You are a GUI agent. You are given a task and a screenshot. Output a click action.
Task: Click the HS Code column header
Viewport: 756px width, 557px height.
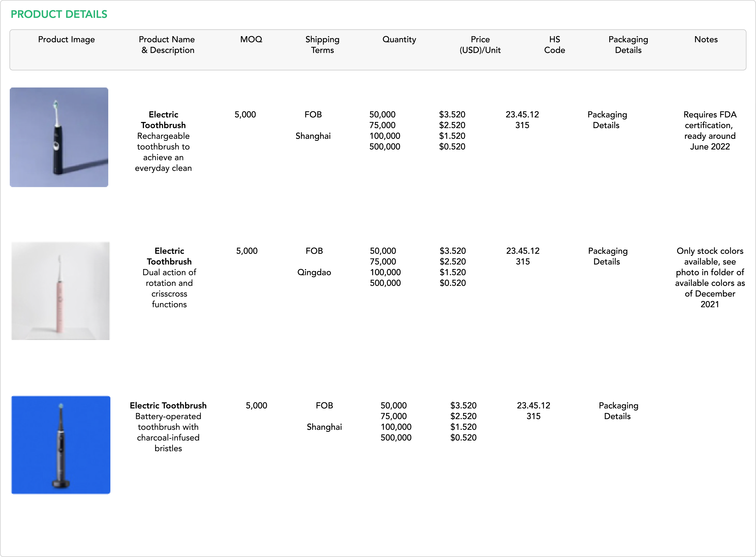pyautogui.click(x=555, y=45)
